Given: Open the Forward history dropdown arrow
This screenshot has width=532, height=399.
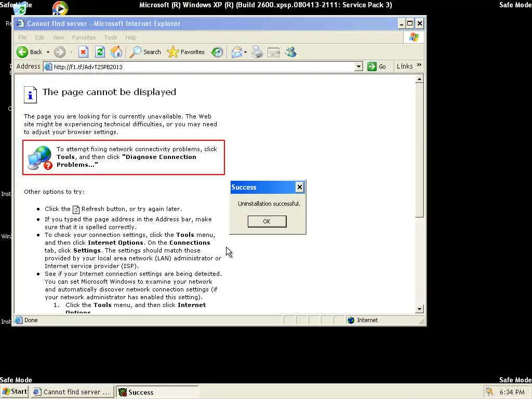Looking at the screenshot, I should [71, 52].
